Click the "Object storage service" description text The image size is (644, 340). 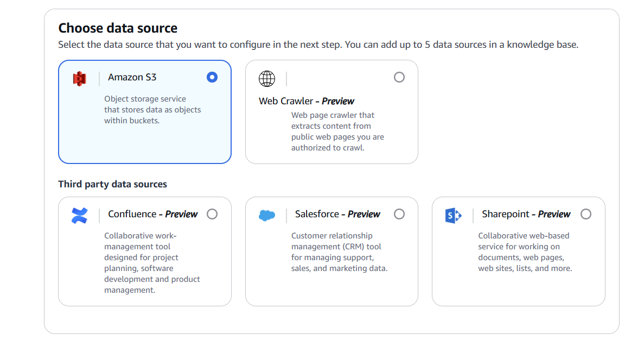pos(152,110)
